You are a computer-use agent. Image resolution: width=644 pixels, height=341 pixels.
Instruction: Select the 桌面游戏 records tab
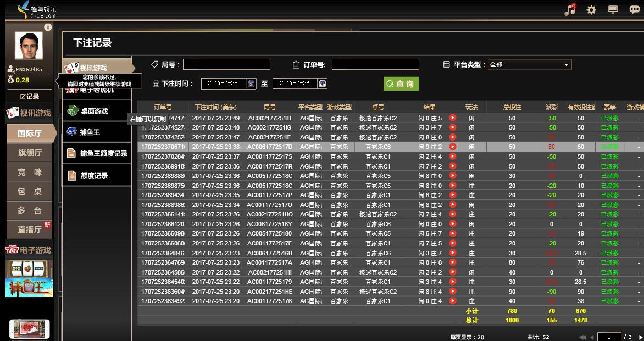point(97,111)
